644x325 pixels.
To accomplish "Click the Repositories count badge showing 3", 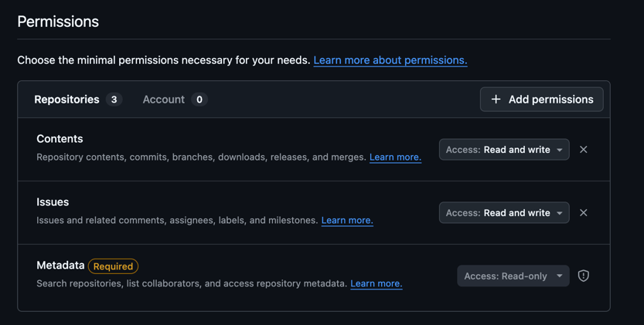I will [114, 100].
